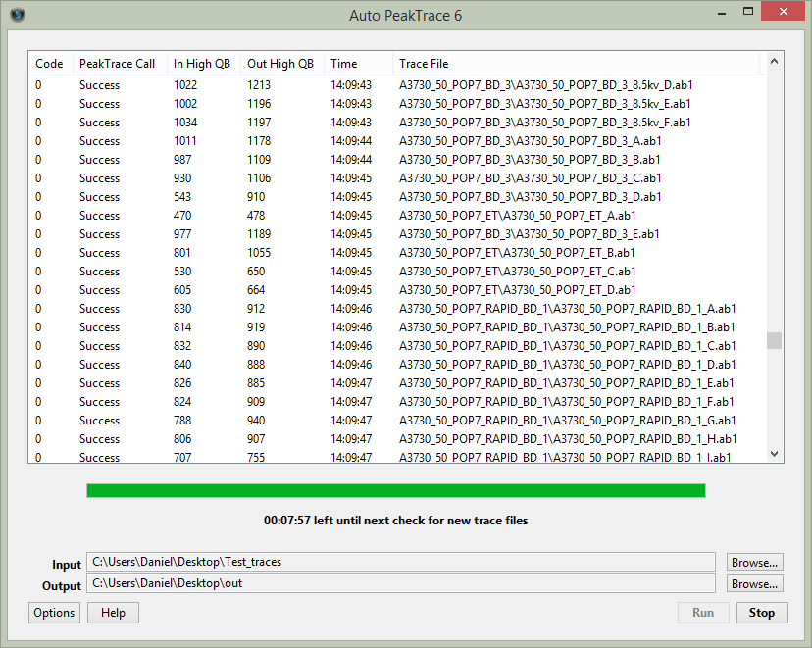Select row for A3730_50_POP7_BD_3_8.5kv_E.ab1
The width and height of the screenshot is (812, 648).
(x=396, y=104)
